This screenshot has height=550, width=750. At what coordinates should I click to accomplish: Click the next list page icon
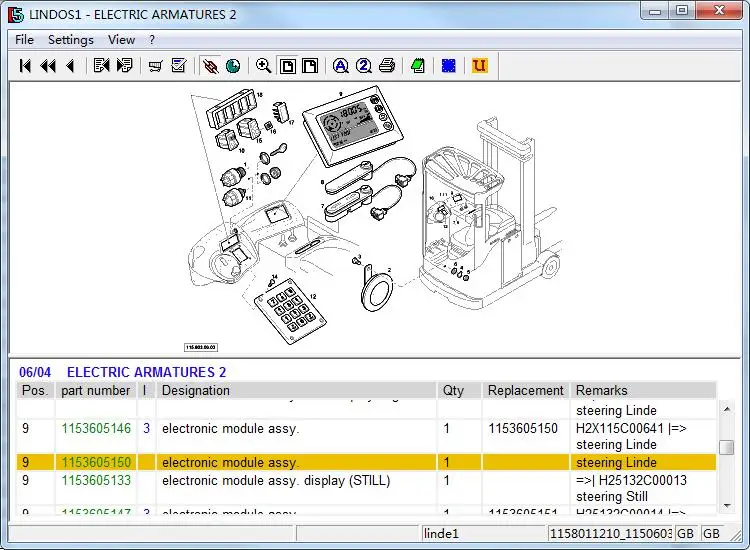point(124,66)
